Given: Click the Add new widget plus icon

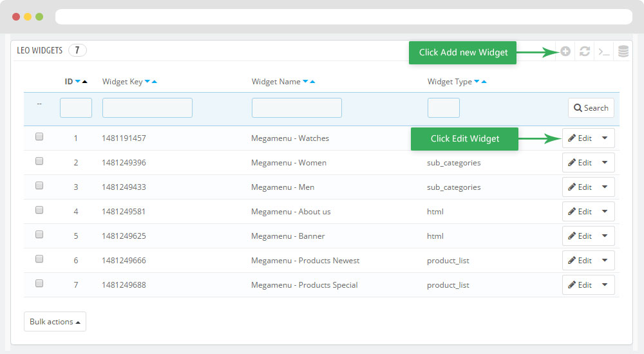Looking at the screenshot, I should point(565,51).
